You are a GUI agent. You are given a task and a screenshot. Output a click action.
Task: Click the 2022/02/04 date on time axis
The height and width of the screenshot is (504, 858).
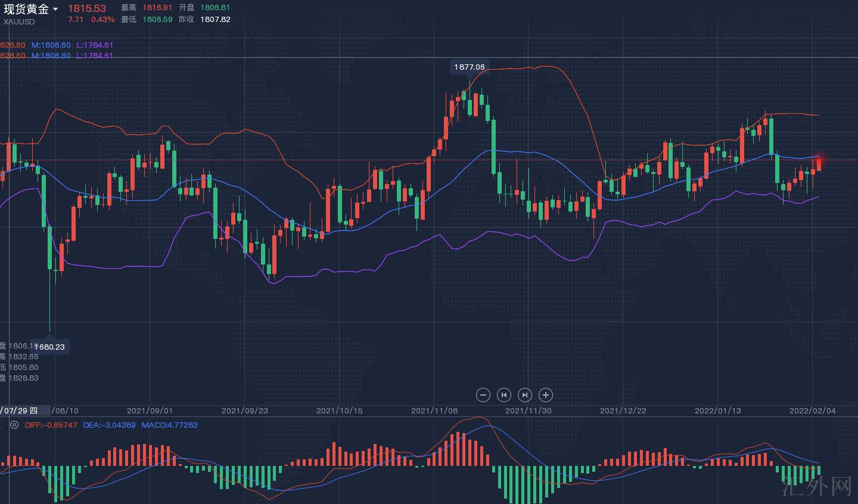coord(812,410)
